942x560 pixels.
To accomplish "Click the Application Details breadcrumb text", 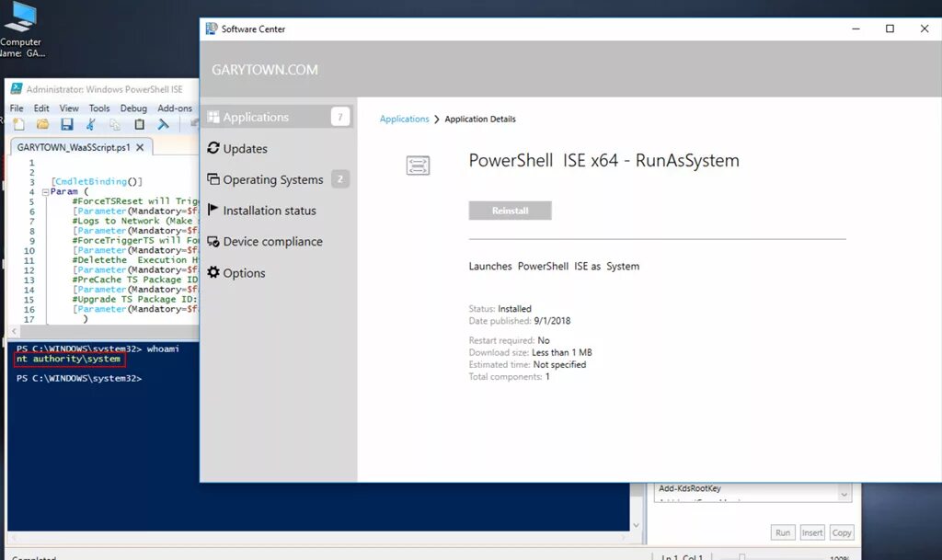I will 480,119.
